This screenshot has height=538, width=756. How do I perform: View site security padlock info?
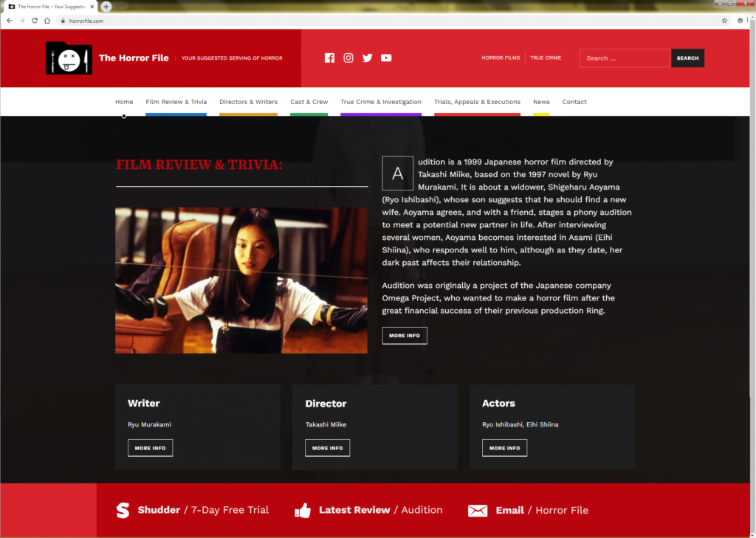[63, 21]
